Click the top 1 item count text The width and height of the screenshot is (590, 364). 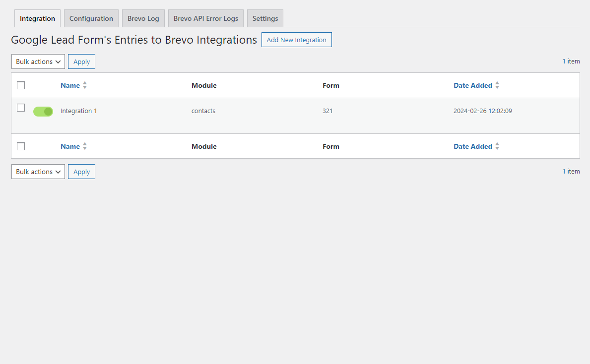click(x=571, y=61)
